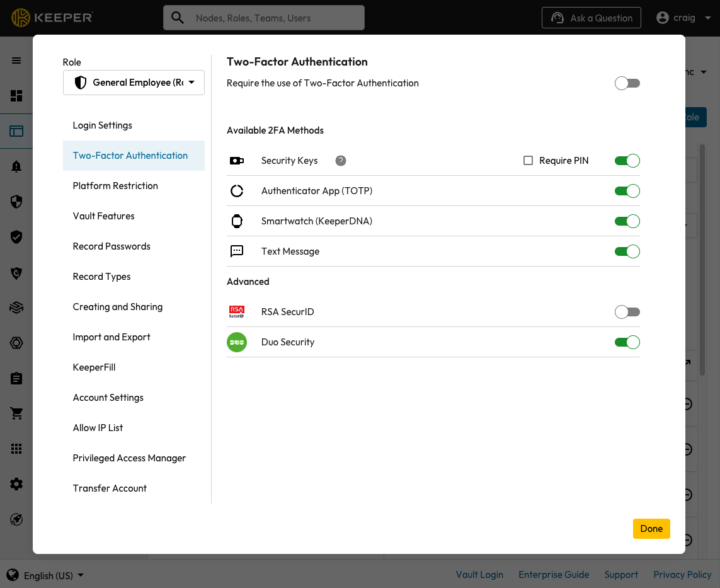720x588 pixels.
Task: Click the Security Keys help question icon
Action: [x=341, y=161]
